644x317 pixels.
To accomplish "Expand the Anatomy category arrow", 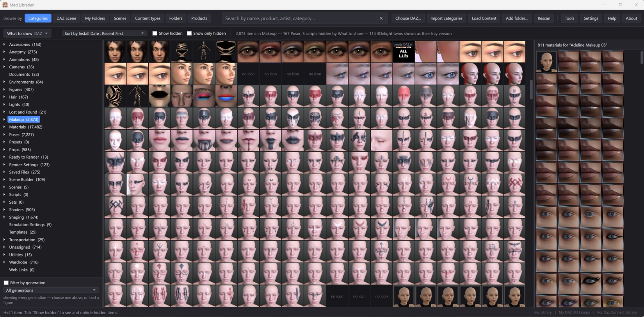I will point(4,52).
